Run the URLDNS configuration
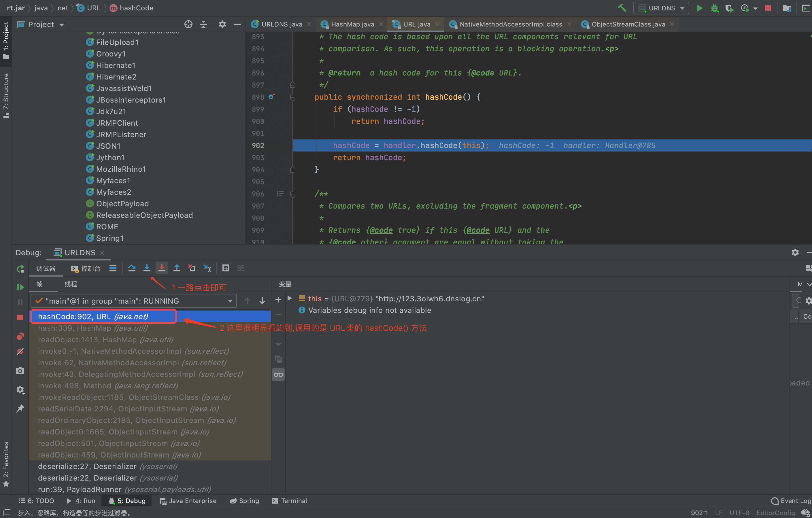Viewport: 812px width, 518px height. 700,8
